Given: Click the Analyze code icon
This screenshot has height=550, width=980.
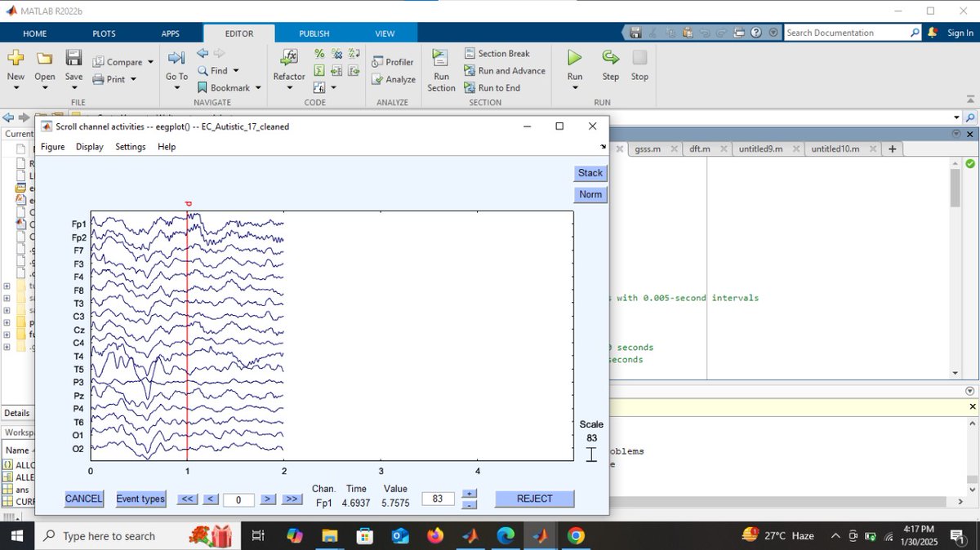Looking at the screenshot, I should tap(394, 79).
